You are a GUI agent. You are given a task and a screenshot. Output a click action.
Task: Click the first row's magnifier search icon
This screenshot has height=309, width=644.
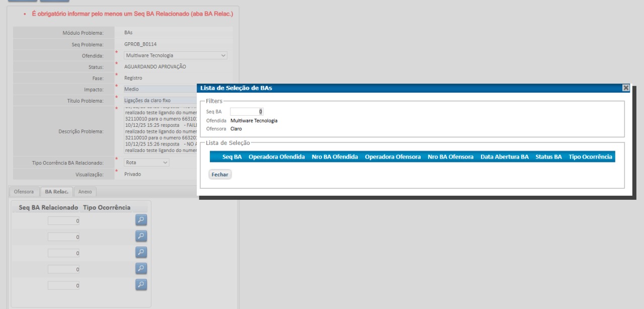point(141,220)
